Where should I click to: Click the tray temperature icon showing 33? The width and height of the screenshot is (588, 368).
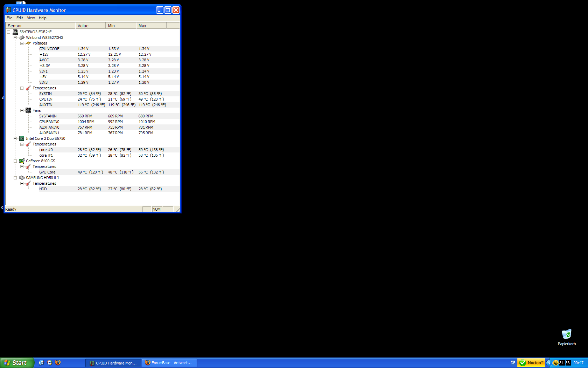(x=568, y=363)
